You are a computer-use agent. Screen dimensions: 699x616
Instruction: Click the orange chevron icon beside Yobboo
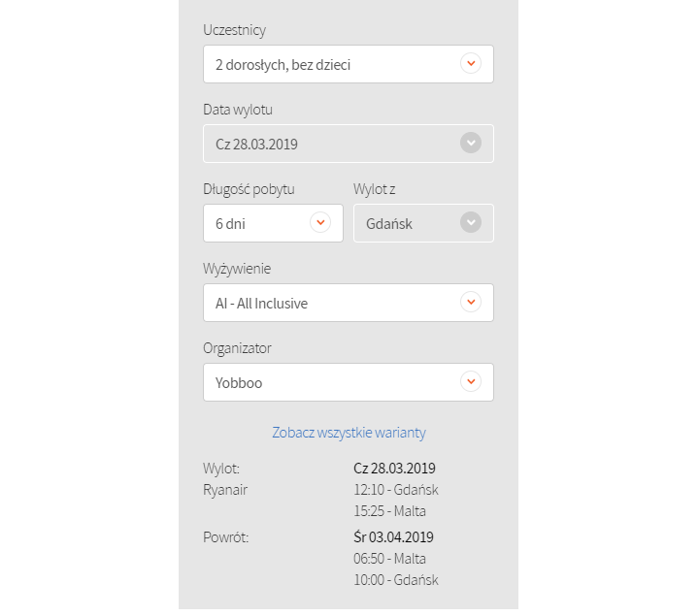(470, 382)
